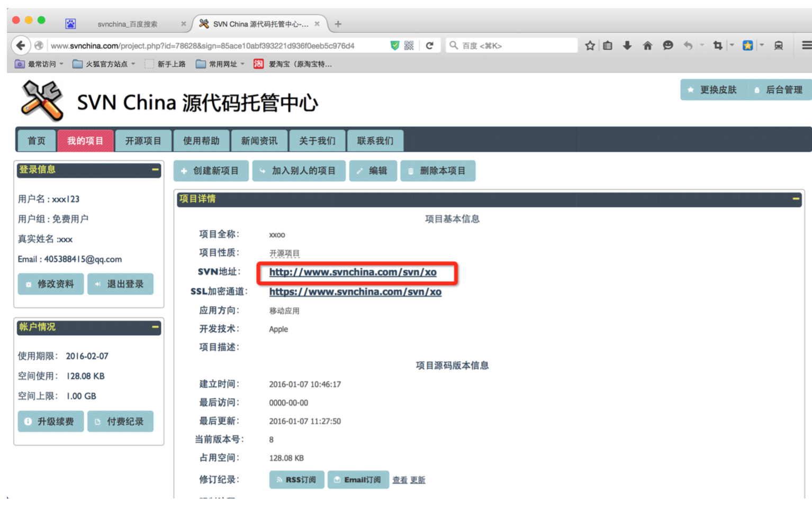Click the 用户名 xxx123 text

click(x=49, y=199)
